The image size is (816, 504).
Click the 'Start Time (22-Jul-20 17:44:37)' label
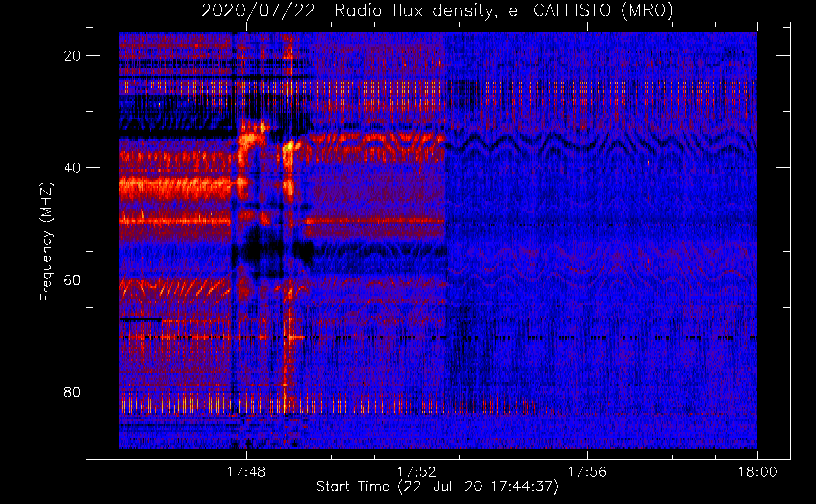coord(437,487)
